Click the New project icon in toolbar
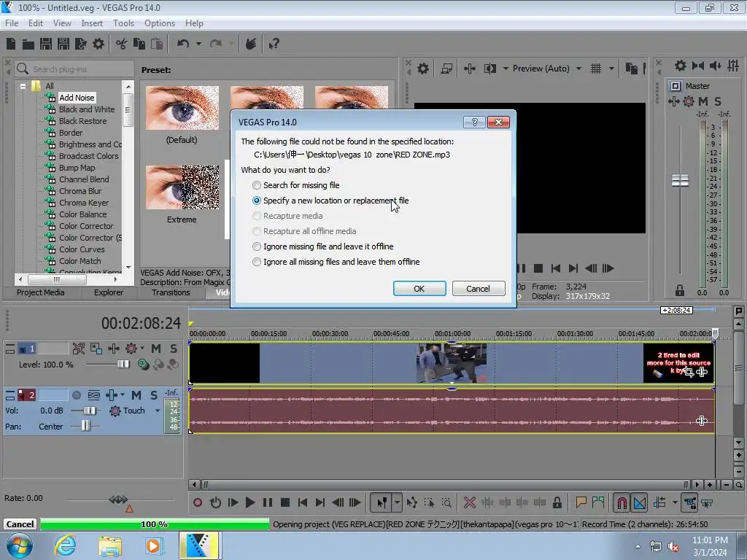 pos(11,44)
